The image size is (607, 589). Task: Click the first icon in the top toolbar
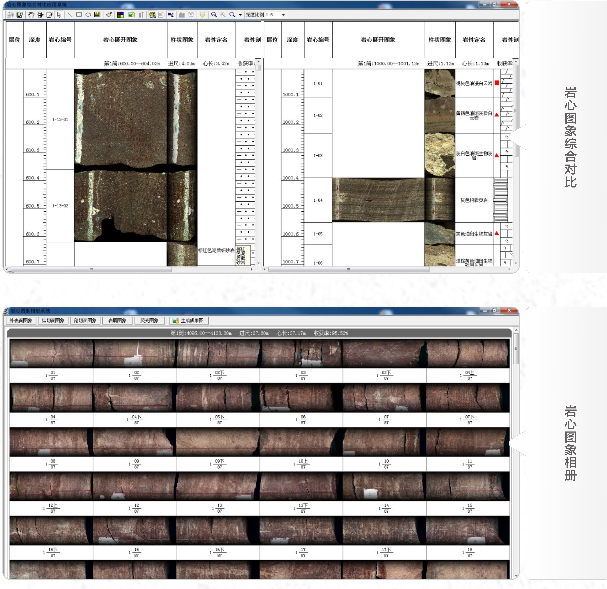[10, 16]
